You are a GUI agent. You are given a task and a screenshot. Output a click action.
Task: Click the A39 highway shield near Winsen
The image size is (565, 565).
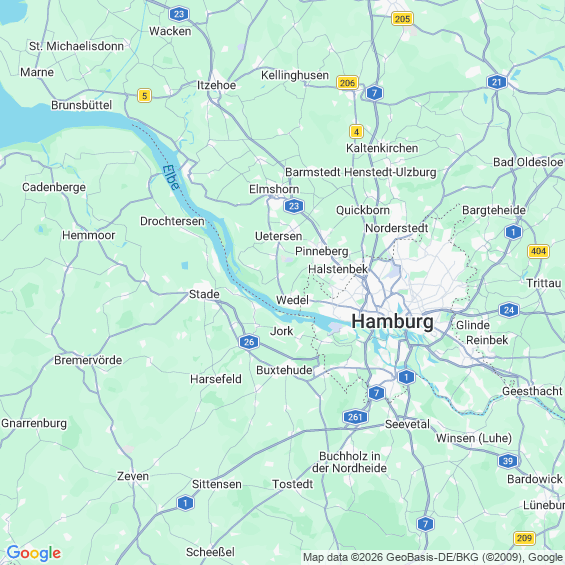(x=507, y=461)
